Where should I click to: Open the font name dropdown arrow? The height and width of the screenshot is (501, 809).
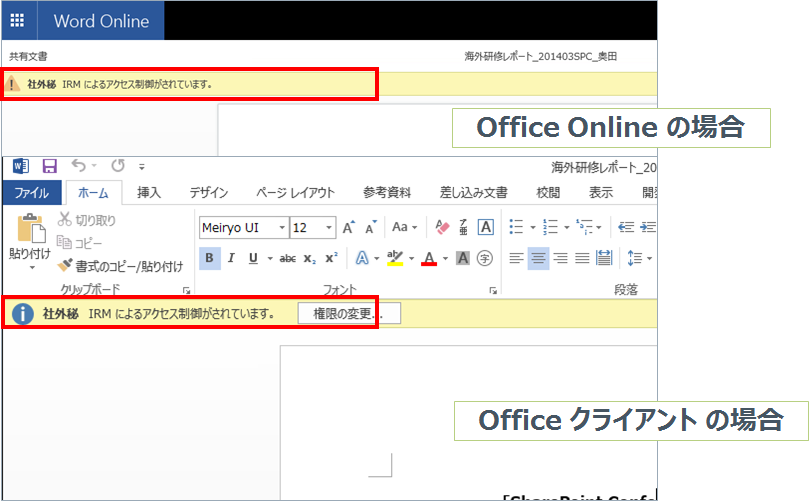(282, 228)
